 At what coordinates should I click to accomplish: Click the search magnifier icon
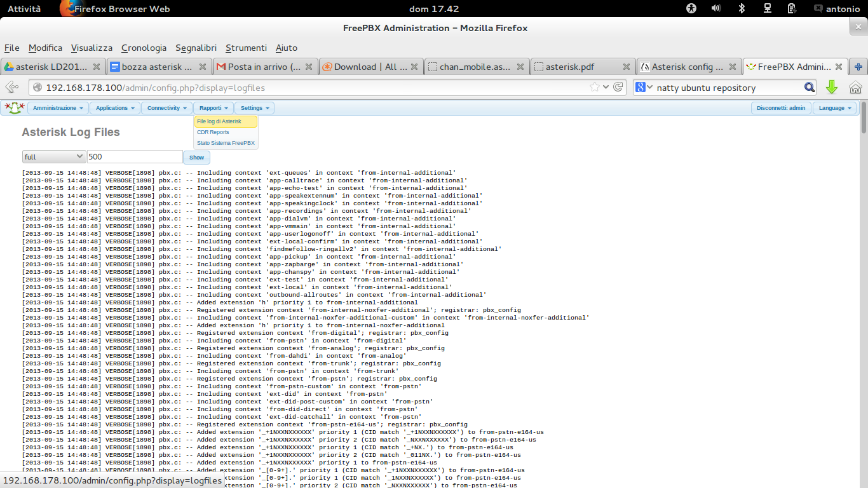coord(810,87)
